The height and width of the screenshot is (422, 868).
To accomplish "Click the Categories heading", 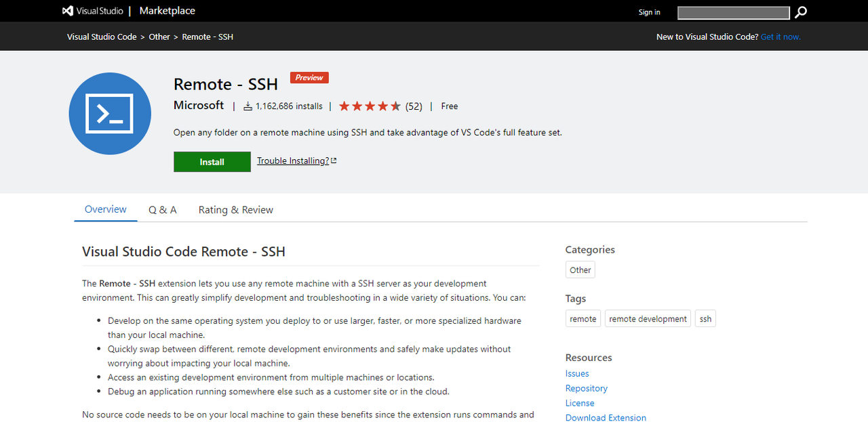I will click(590, 249).
